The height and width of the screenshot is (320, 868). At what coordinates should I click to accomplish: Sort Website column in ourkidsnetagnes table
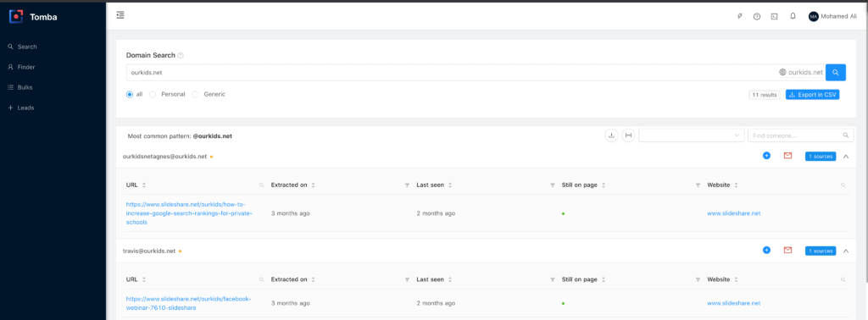pos(737,185)
